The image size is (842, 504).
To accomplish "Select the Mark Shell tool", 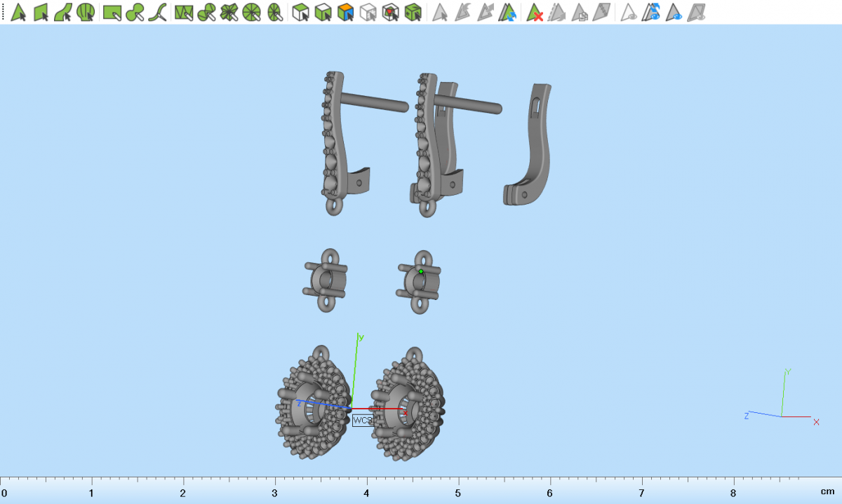I will click(86, 12).
